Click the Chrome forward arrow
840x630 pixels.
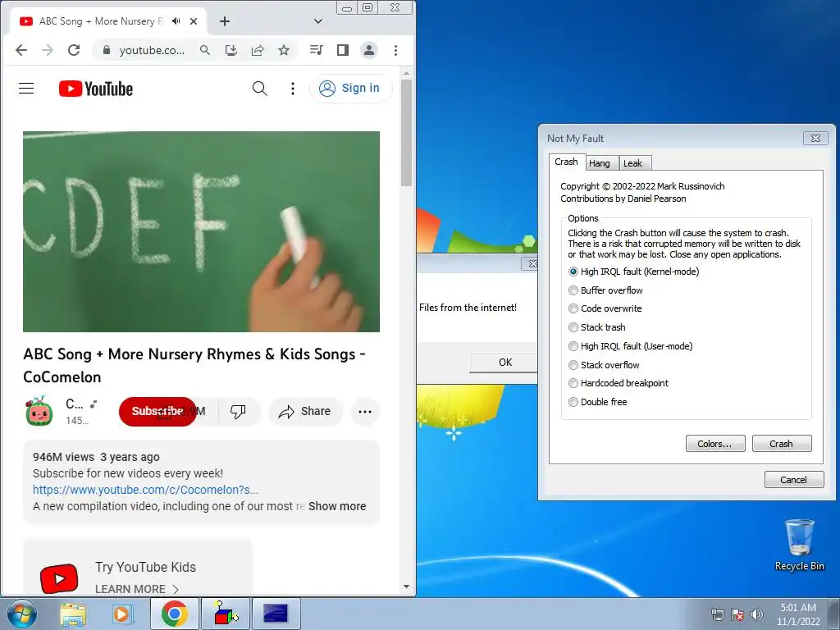click(x=48, y=50)
